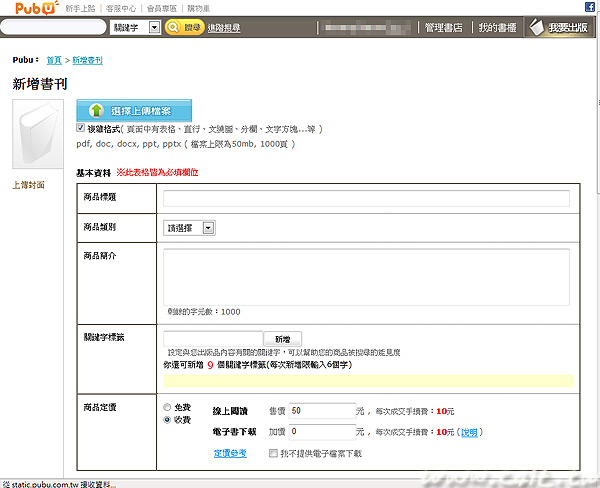Go to 管理書店
Viewport: 600px width, 488px height.
(x=443, y=28)
